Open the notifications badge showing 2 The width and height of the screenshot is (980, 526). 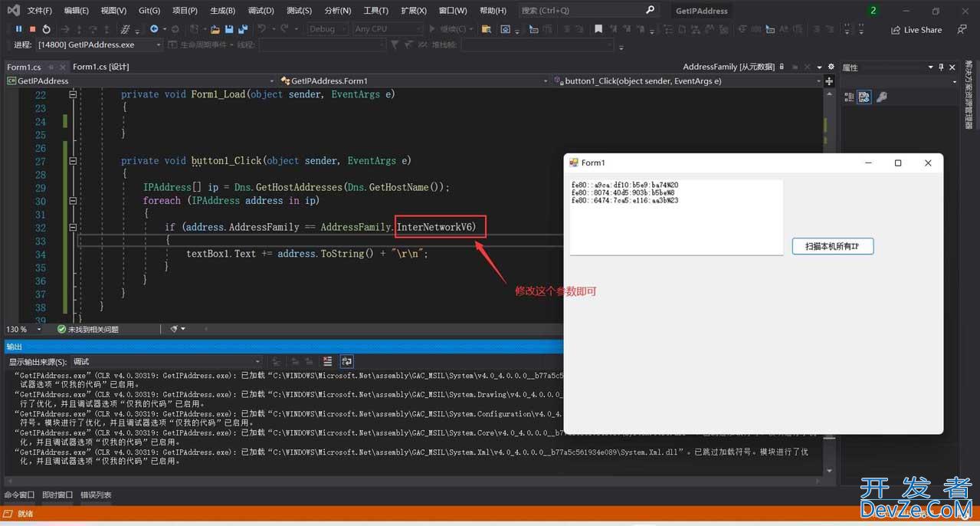(x=873, y=11)
